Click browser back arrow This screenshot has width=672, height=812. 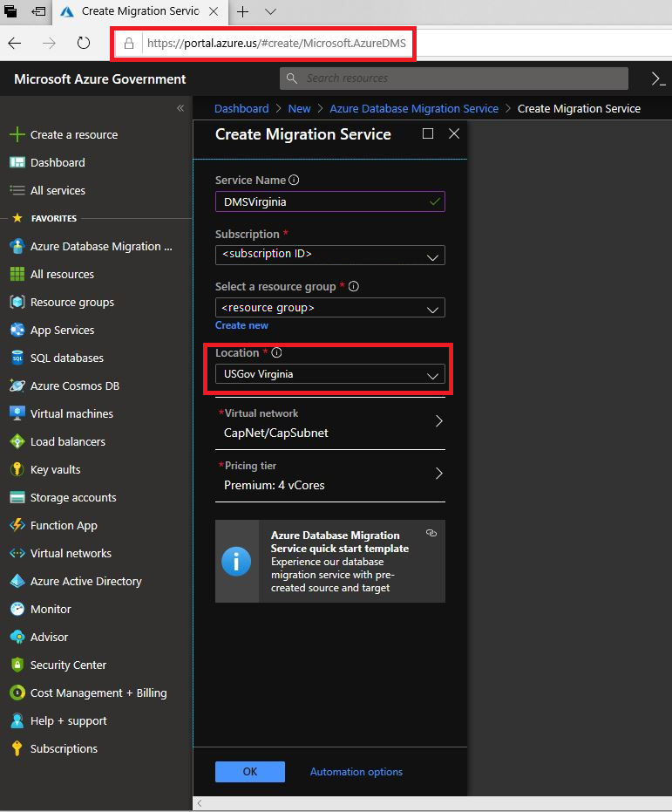pos(15,43)
